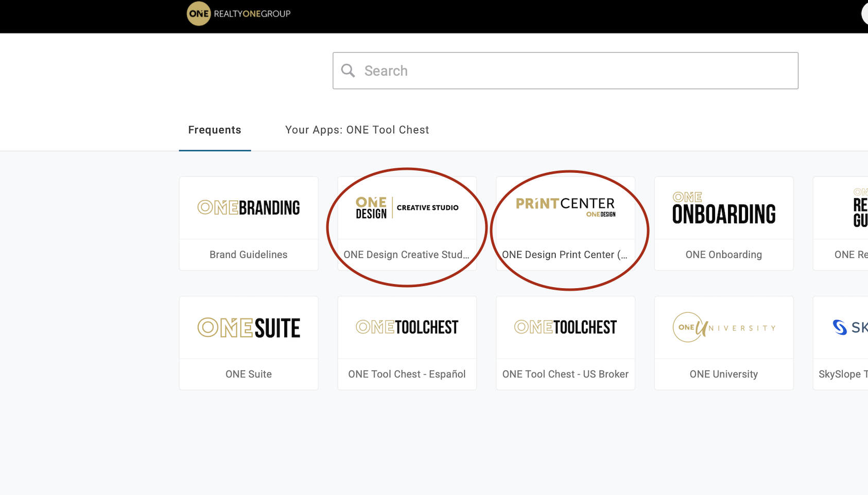This screenshot has width=868, height=495.
Task: Click the REALTYONEGROUP header text
Action: pyautogui.click(x=252, y=14)
